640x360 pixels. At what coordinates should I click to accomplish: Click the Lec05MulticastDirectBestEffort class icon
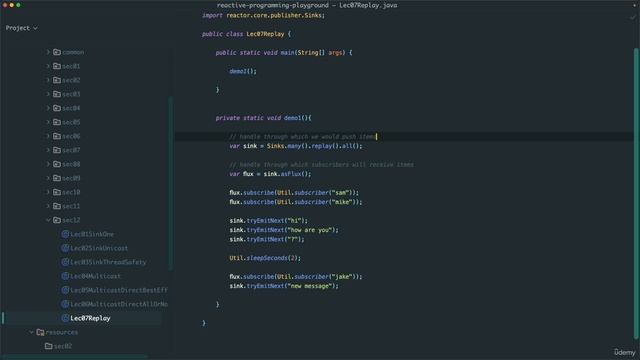[65, 290]
